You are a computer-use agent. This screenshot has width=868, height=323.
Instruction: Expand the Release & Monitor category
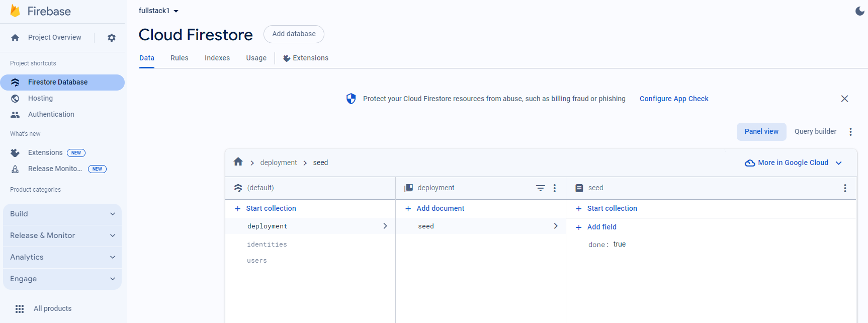coord(62,236)
